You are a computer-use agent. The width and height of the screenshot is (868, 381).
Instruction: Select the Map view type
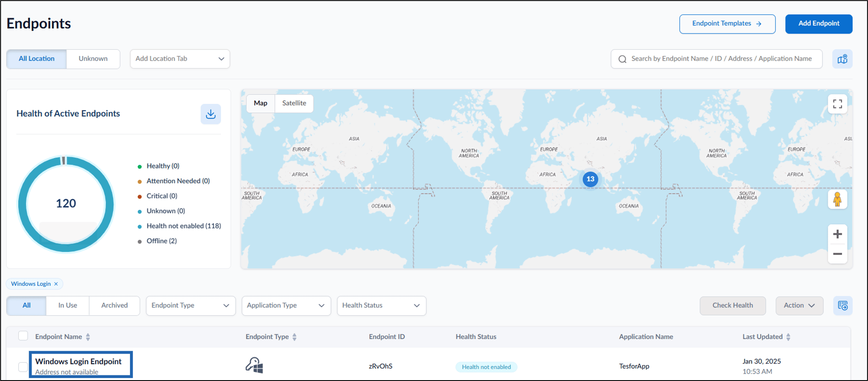[260, 103]
